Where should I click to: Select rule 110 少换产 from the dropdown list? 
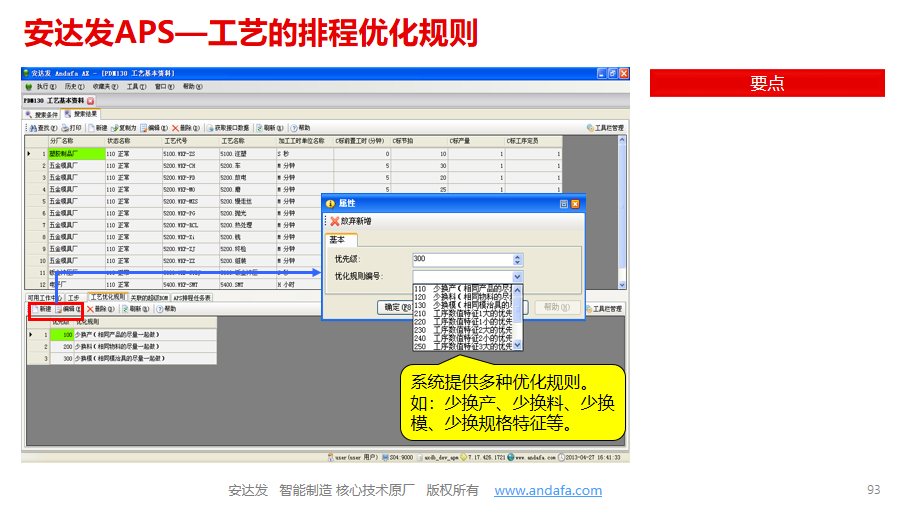pos(463,289)
